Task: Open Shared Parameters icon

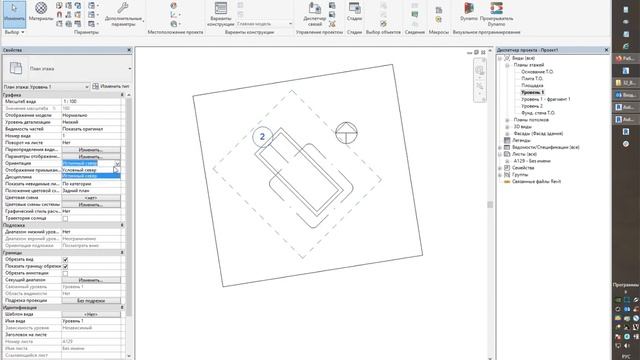Action: (69, 15)
